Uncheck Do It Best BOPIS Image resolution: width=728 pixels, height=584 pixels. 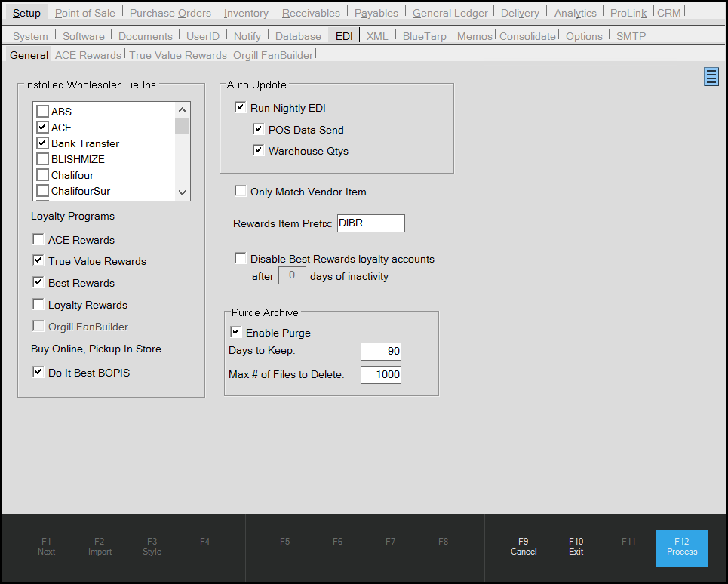[x=38, y=372]
